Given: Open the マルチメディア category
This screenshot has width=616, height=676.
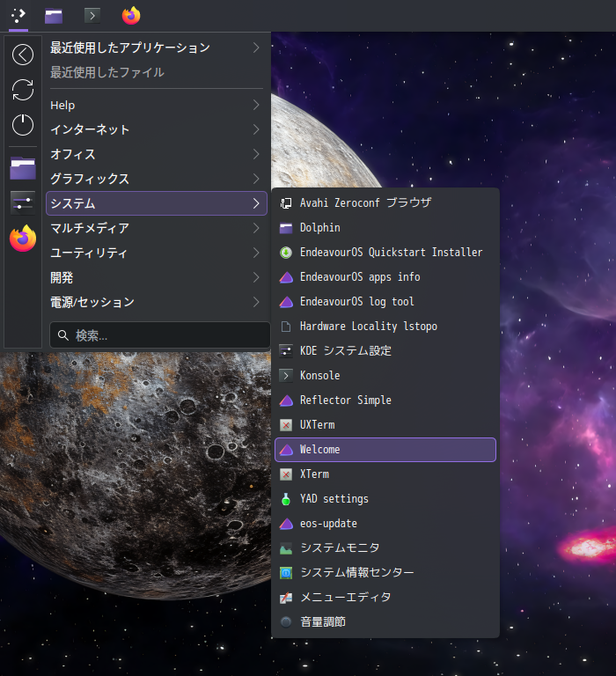Looking at the screenshot, I should click(157, 228).
